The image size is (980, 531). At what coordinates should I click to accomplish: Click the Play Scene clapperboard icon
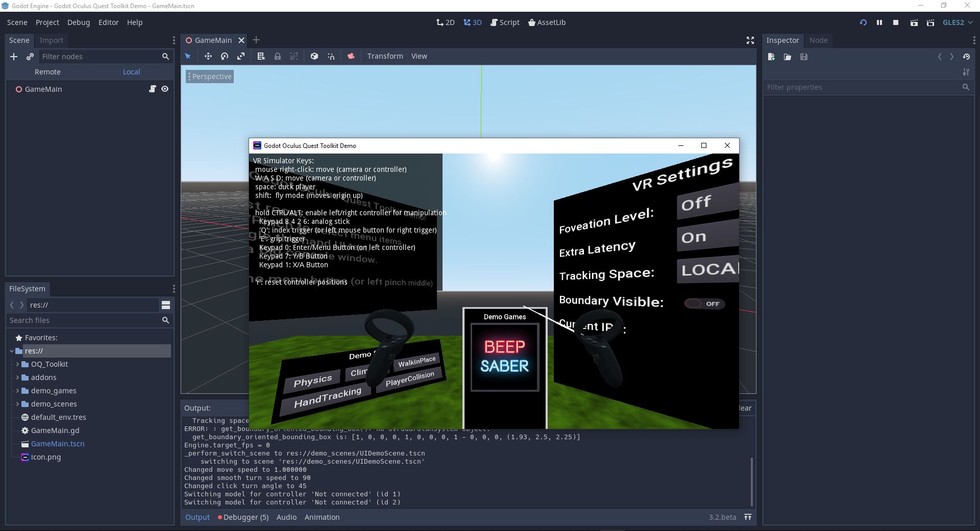914,22
